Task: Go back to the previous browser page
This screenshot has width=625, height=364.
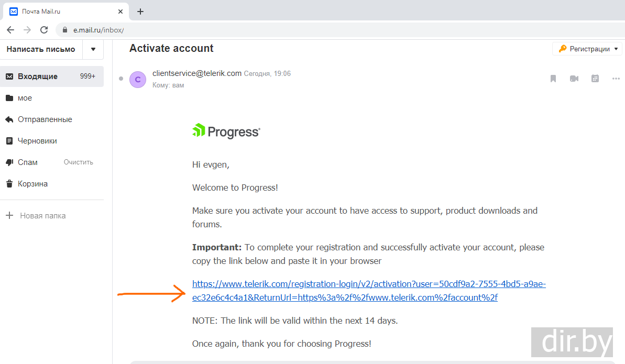Action: [x=11, y=30]
